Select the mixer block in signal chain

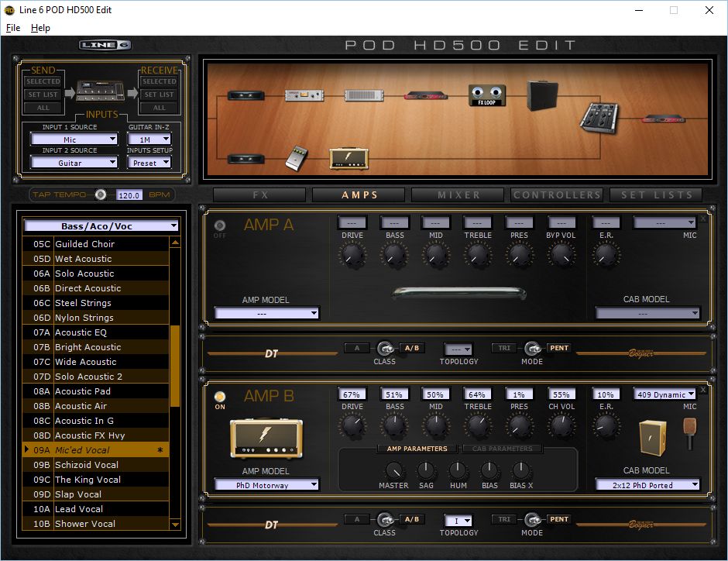pyautogui.click(x=599, y=118)
